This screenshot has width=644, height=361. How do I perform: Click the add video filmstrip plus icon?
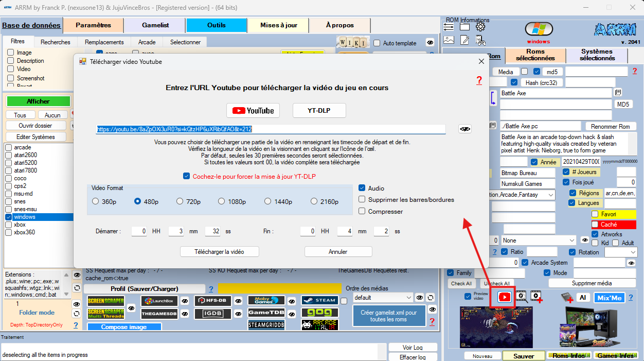536,296
